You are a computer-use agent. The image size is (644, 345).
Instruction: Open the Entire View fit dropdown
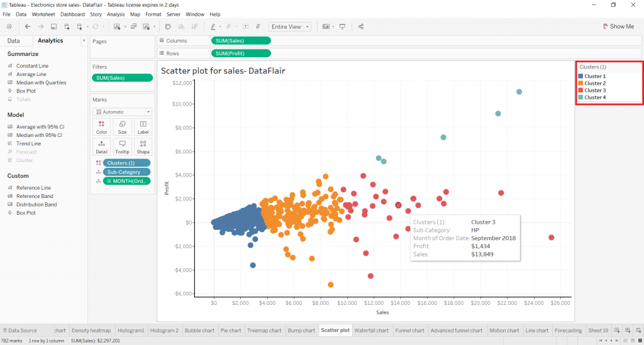point(290,26)
